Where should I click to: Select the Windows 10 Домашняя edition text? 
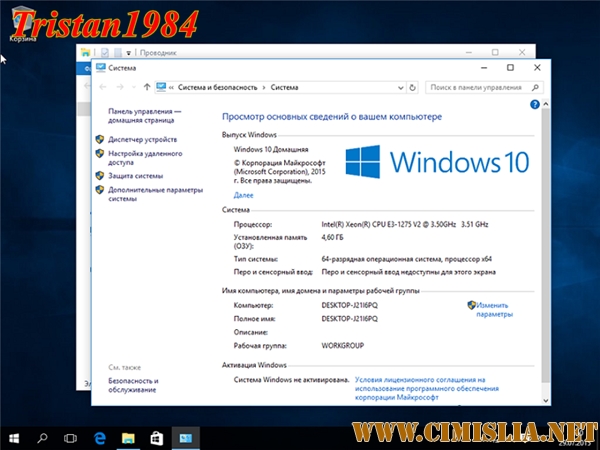click(271, 150)
